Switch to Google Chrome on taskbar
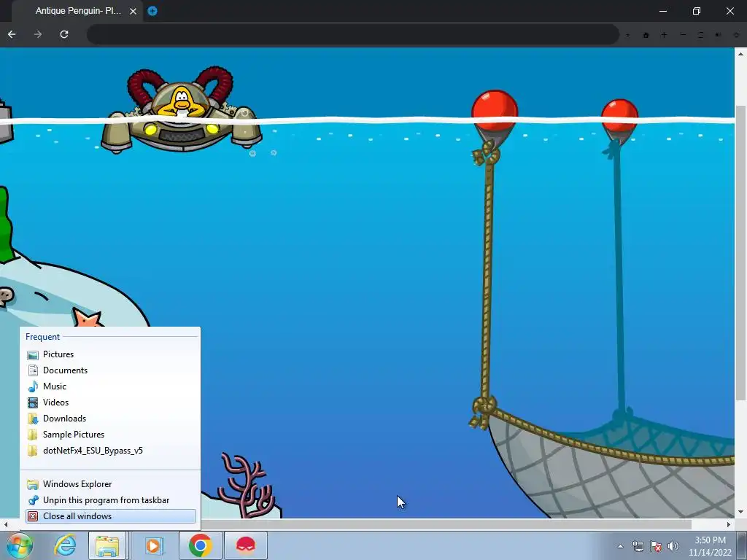747x560 pixels. [x=200, y=545]
